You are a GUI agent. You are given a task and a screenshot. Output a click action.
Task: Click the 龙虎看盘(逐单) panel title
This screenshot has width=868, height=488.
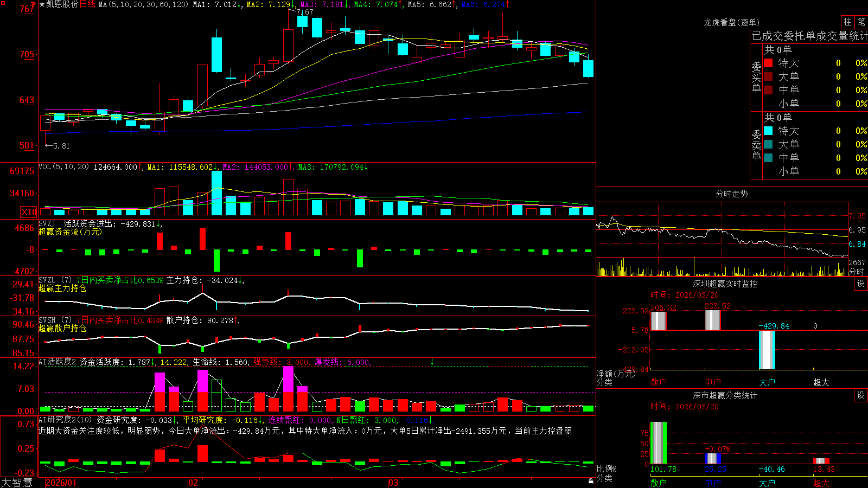[x=731, y=22]
